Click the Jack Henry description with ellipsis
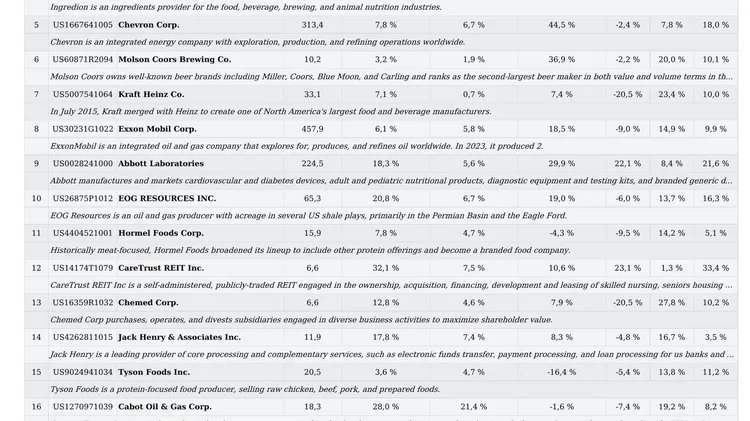Screen dimensions: 750x421 pyautogui.click(x=391, y=355)
